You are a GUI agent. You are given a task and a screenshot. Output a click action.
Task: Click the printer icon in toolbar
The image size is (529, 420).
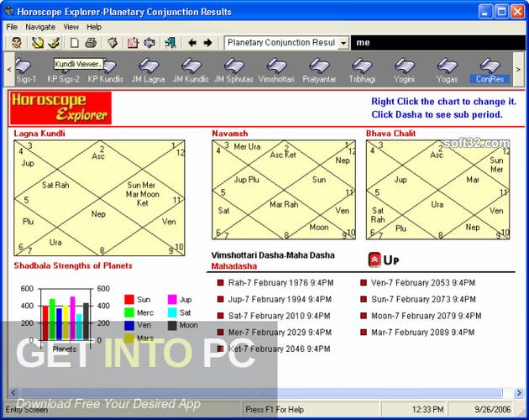point(90,43)
